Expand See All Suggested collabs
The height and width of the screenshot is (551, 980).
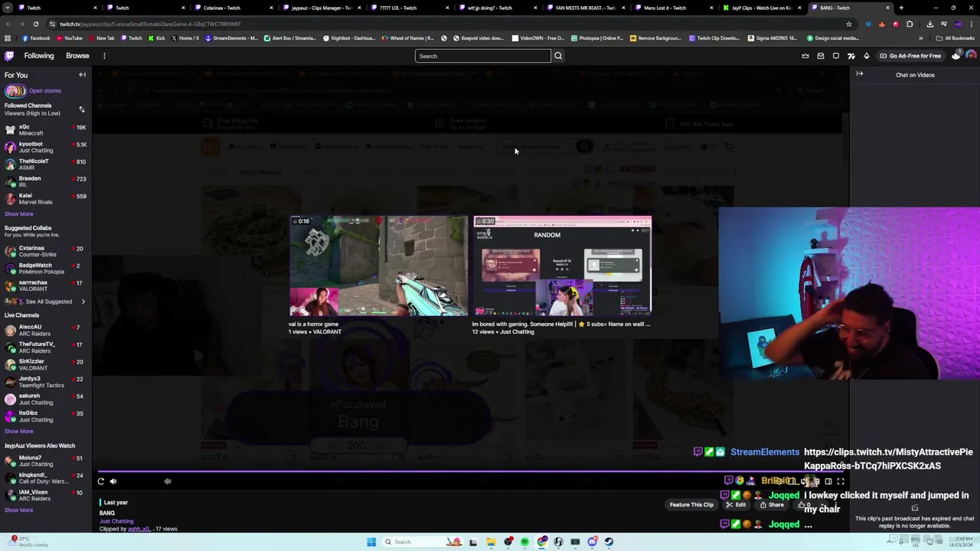point(45,302)
